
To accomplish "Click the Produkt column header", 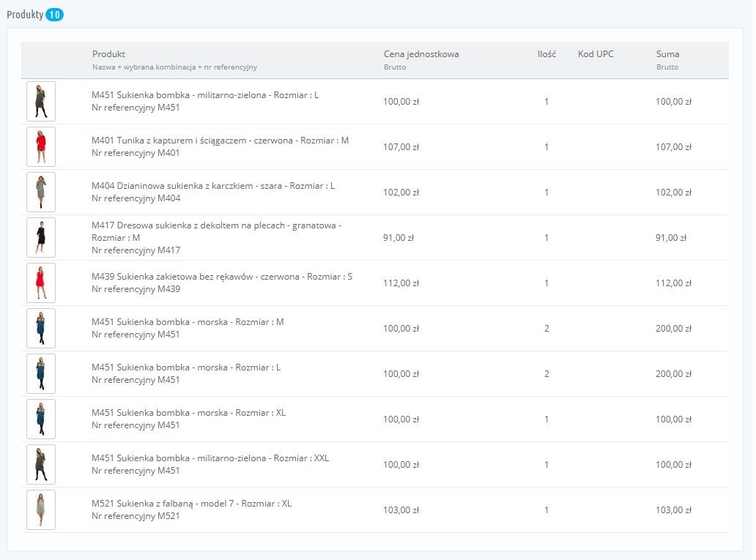I will pos(108,54).
